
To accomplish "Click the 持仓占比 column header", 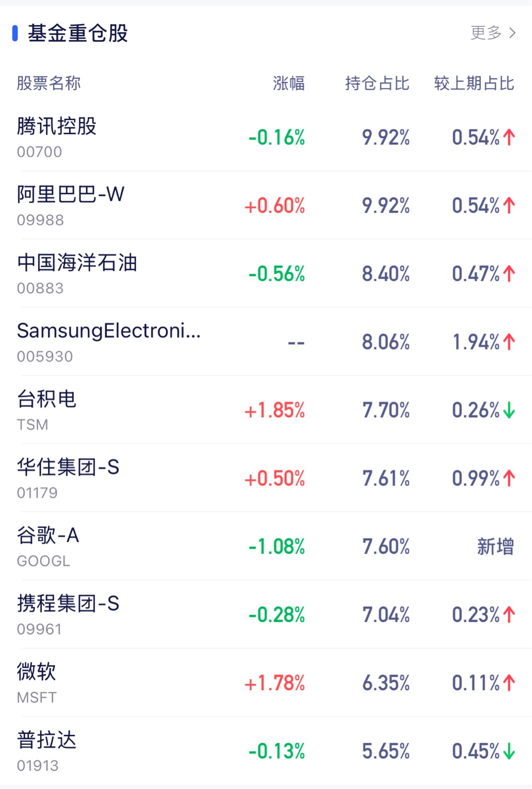I will 377,83.
